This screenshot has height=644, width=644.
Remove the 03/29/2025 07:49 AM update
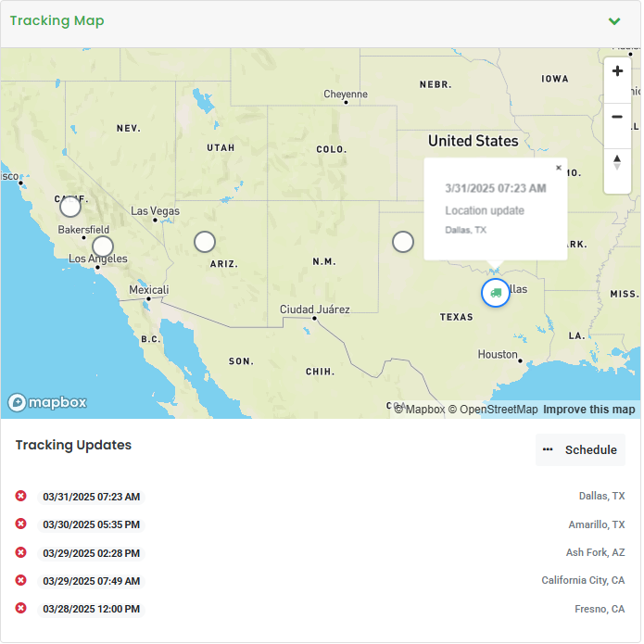click(21, 580)
